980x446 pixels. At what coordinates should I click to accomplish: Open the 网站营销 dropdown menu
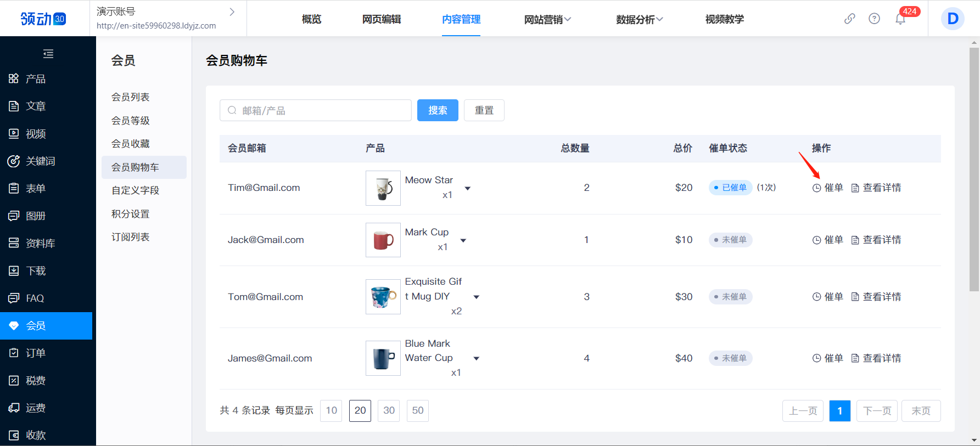click(547, 19)
